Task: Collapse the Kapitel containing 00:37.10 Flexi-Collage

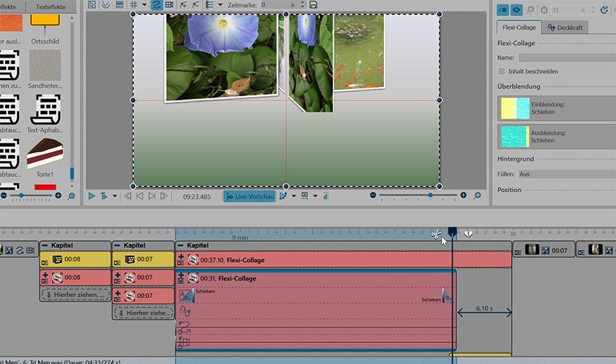Action: (x=183, y=245)
